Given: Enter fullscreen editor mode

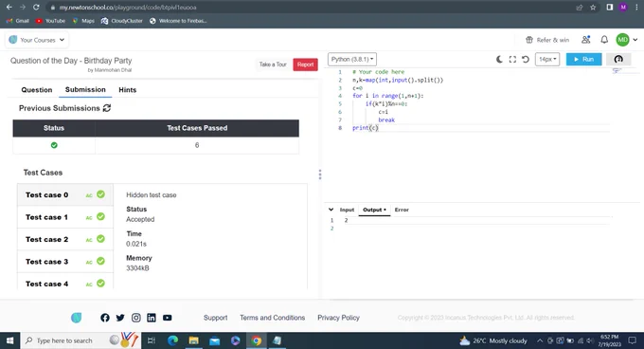Looking at the screenshot, I should point(512,59).
